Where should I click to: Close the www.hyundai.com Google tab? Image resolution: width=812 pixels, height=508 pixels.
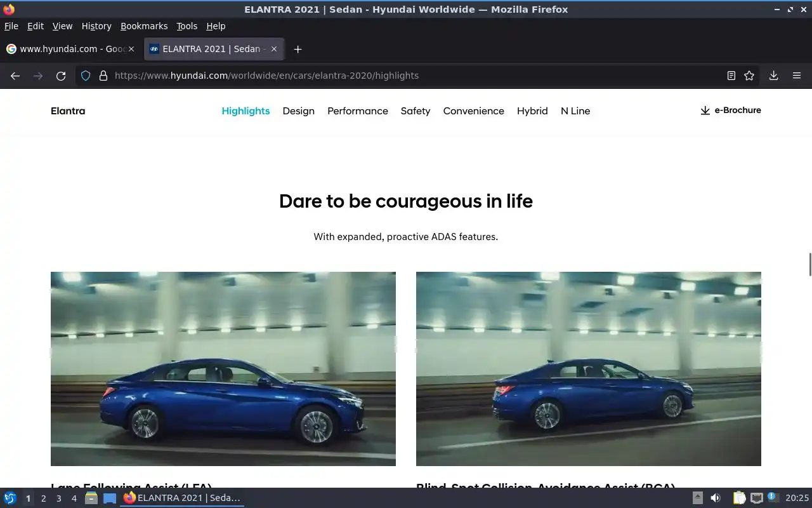pyautogui.click(x=131, y=49)
